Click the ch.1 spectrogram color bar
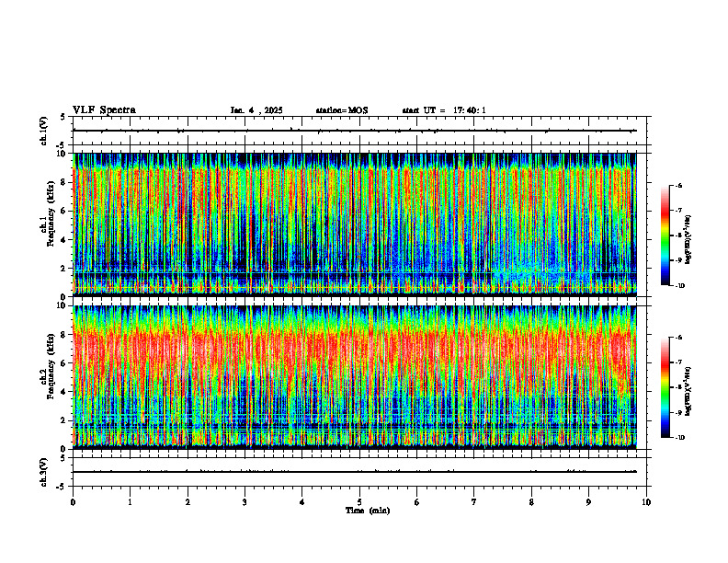 point(665,236)
